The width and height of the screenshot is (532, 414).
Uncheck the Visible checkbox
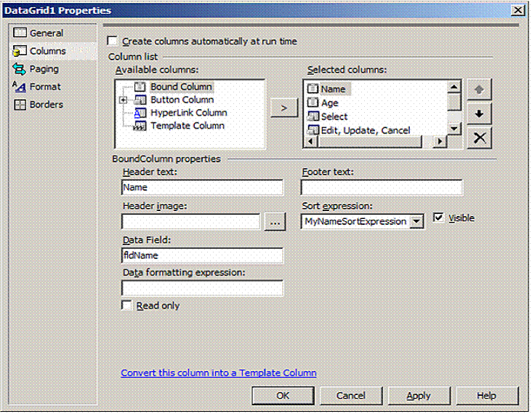pos(438,218)
